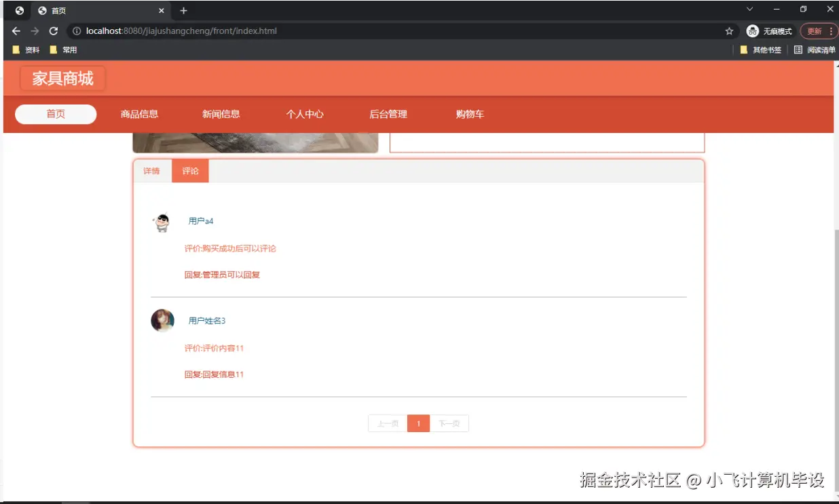Open new browser tab with plus
Image resolution: width=839 pixels, height=504 pixels.
(x=183, y=11)
